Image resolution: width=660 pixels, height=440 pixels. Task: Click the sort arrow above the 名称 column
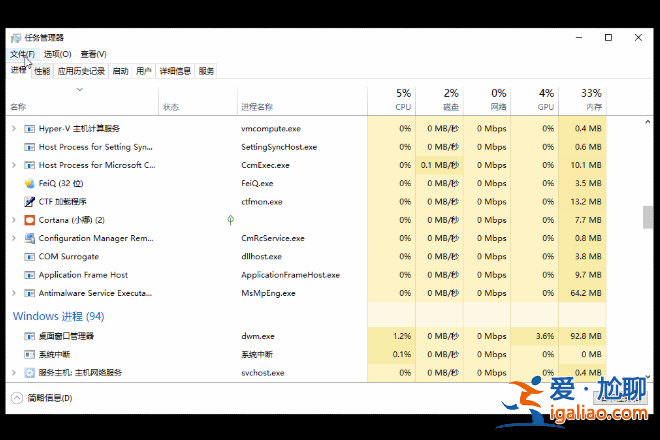80,89
